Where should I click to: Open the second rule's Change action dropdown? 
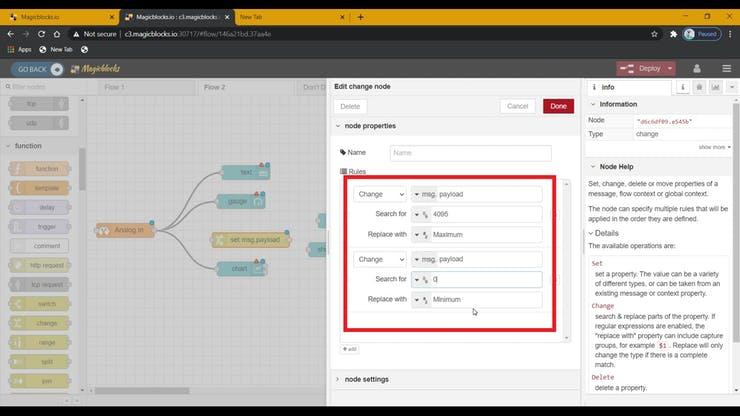tap(380, 258)
